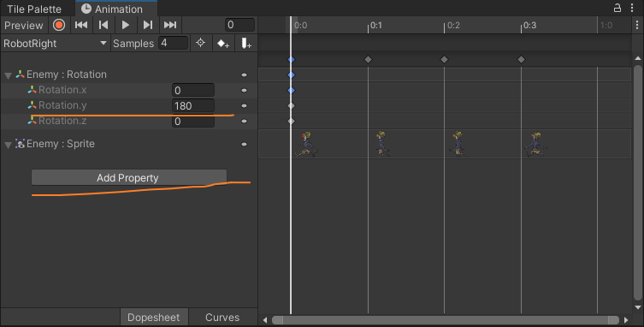Lock the Animation window
This screenshot has height=327, width=644.
coord(617,8)
